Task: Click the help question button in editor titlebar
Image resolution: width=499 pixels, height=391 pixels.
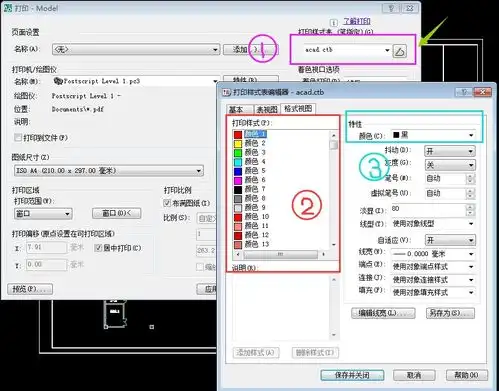Action: tap(464, 92)
